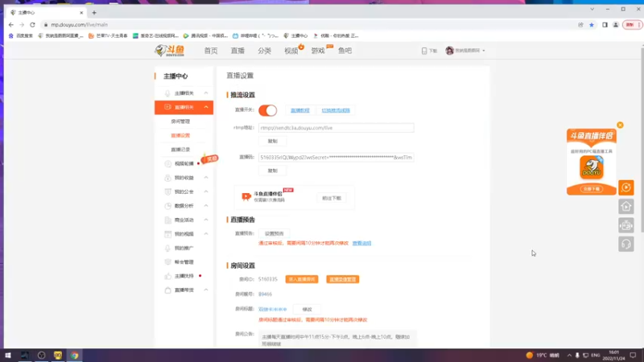The height and width of the screenshot is (362, 644).
Task: Click the headset support icon in the floating bar
Action: click(x=626, y=245)
